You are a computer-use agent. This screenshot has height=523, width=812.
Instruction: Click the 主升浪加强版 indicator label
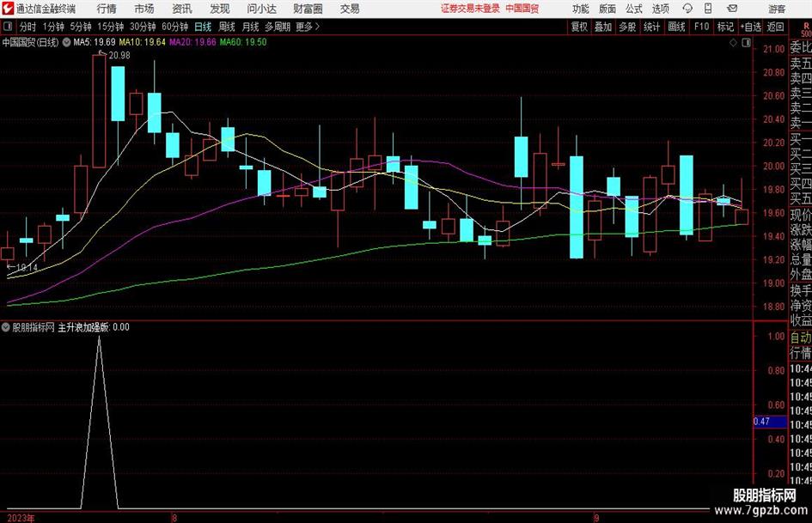83,327
